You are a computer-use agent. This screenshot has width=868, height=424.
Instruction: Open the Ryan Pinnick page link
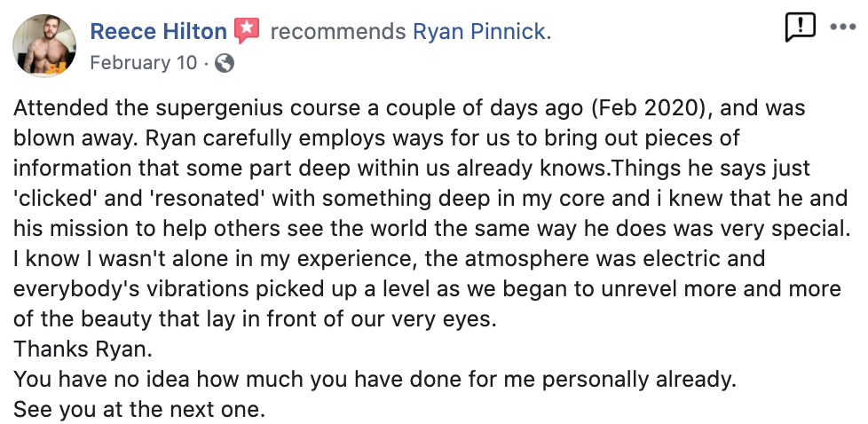click(480, 32)
